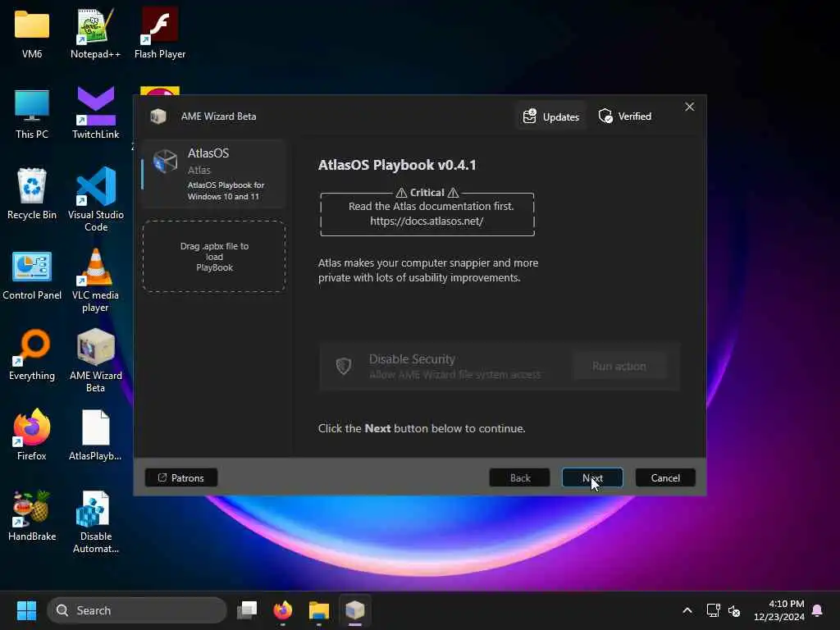Screen dimensions: 840x630
Task: Open Everything search shortcut
Action: pos(32,354)
